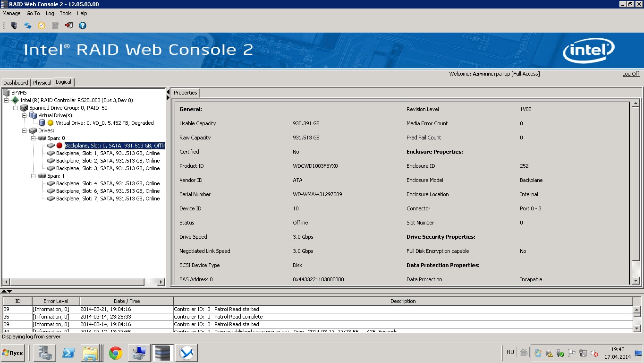Select the Logical tab

(63, 82)
